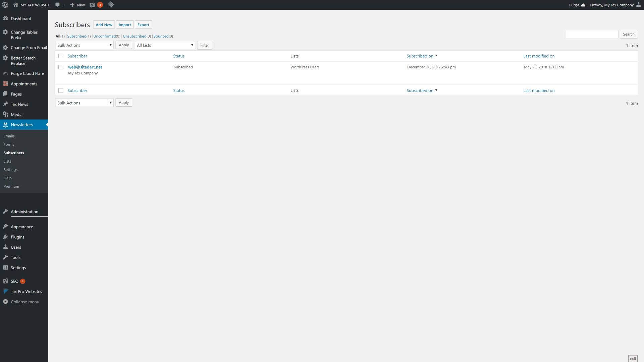Click the home icon beside MY TAX WEBSITE

point(15,5)
